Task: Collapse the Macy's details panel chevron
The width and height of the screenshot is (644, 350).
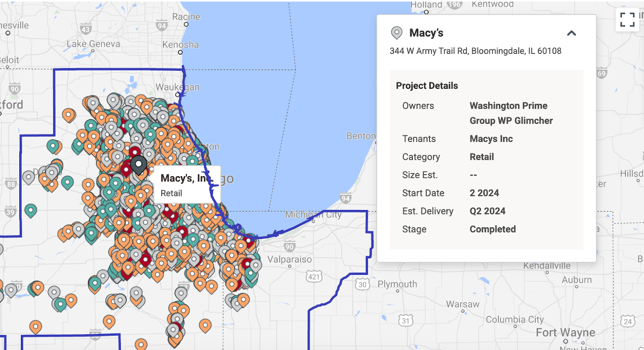Action: 572,33
